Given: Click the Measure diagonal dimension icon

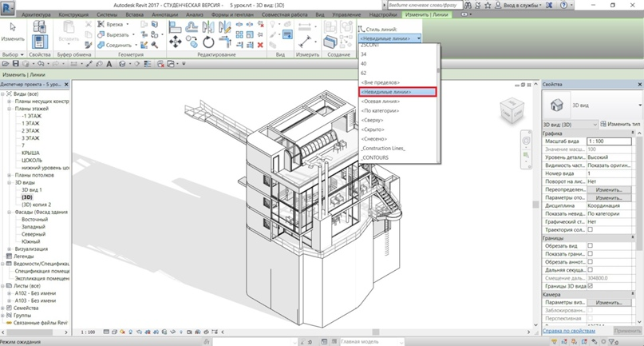Looking at the screenshot, I should coord(305,42).
